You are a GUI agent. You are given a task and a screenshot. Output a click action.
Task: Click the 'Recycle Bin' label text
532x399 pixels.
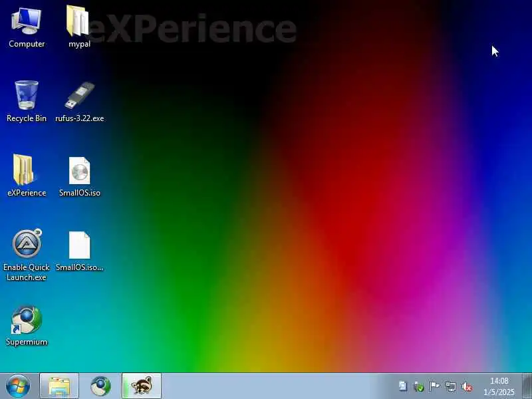click(x=27, y=118)
